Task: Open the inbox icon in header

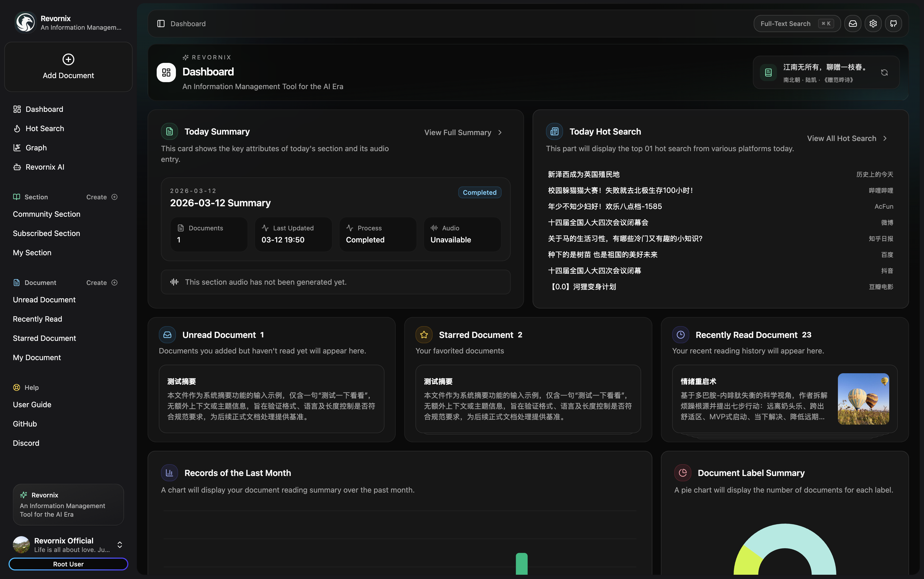Action: point(852,24)
